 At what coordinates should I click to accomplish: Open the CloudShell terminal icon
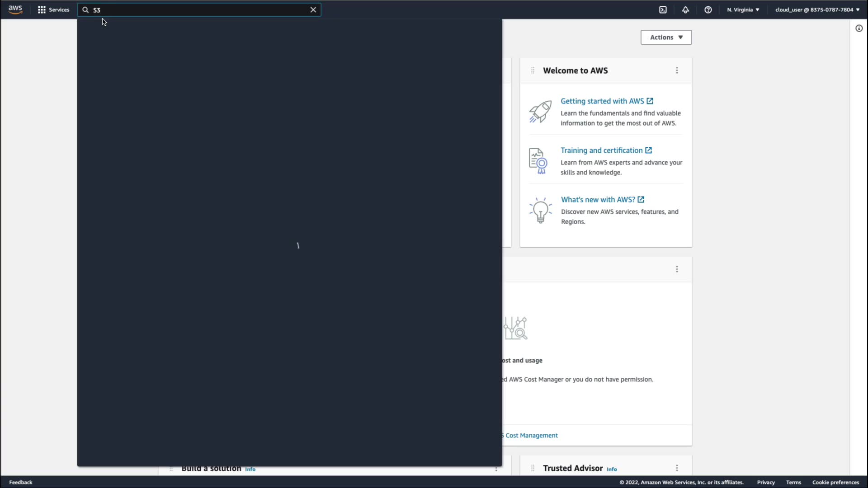pyautogui.click(x=663, y=9)
